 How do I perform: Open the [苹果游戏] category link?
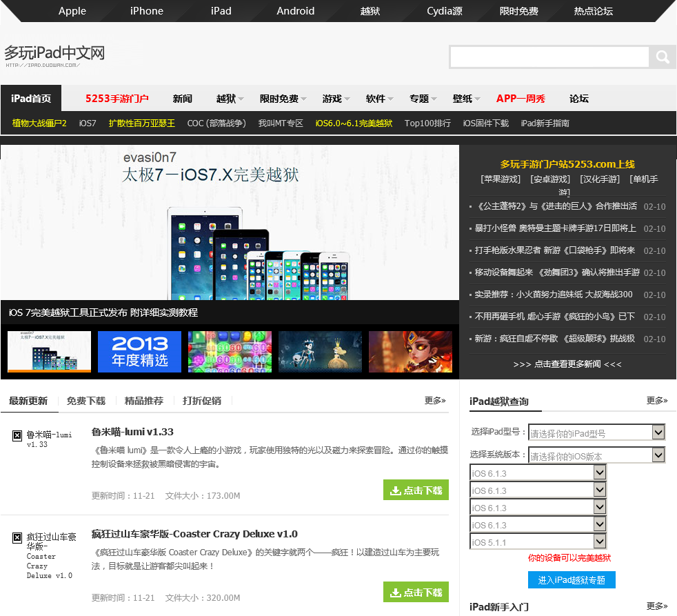[x=501, y=179]
